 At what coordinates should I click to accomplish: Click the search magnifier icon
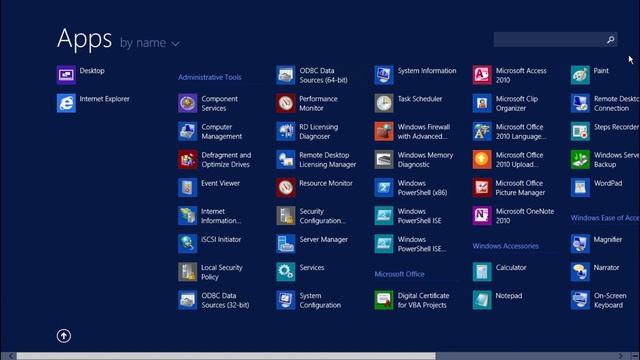click(x=611, y=40)
